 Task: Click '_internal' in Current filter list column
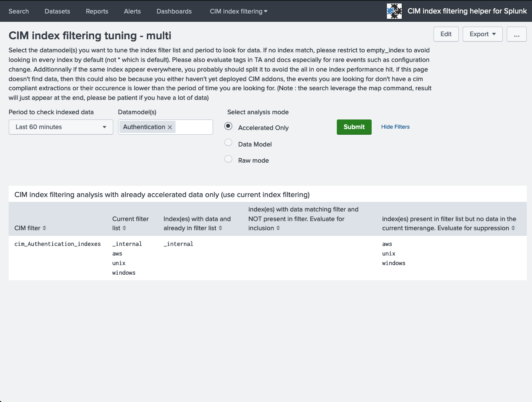(127, 244)
